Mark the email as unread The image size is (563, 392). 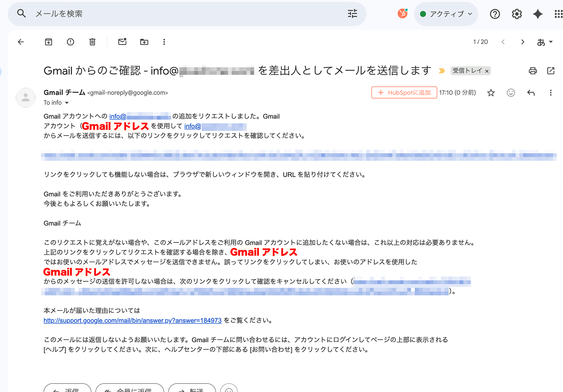122,42
